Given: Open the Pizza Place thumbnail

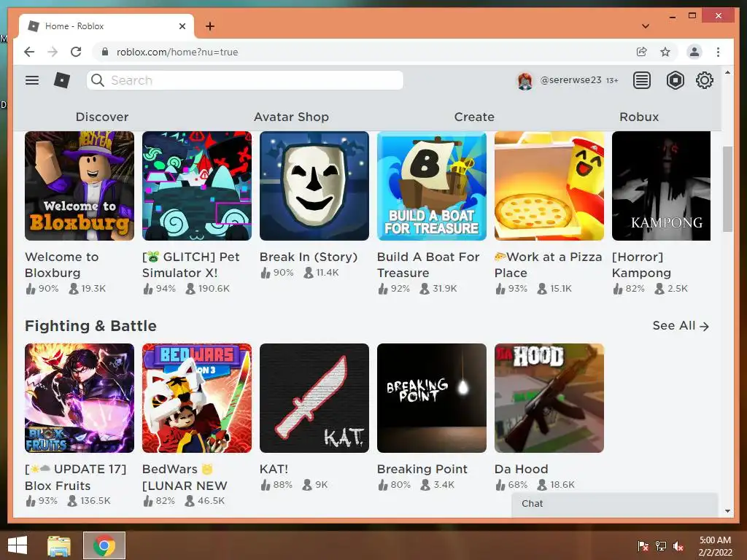Looking at the screenshot, I should tap(549, 186).
